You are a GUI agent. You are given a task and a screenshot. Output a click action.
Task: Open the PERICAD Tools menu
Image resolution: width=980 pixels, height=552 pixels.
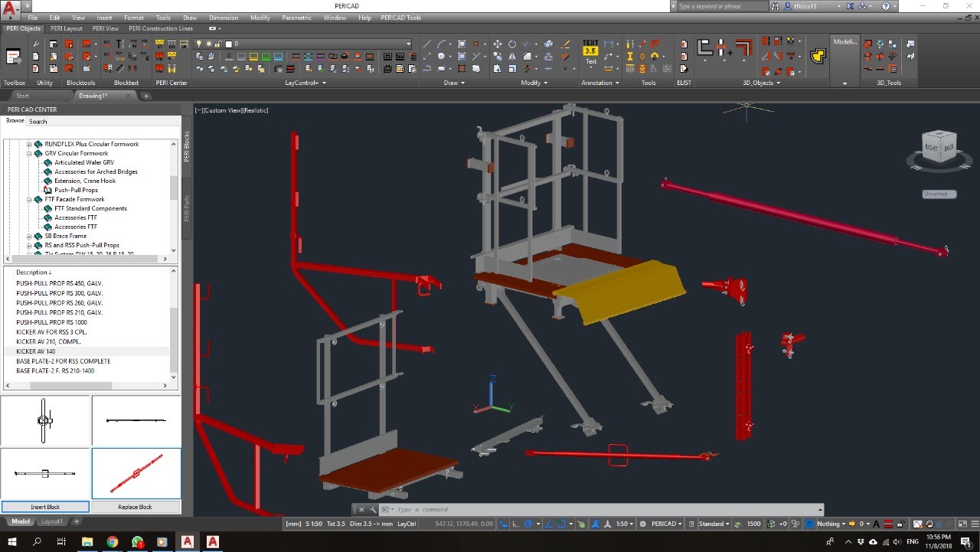401,18
